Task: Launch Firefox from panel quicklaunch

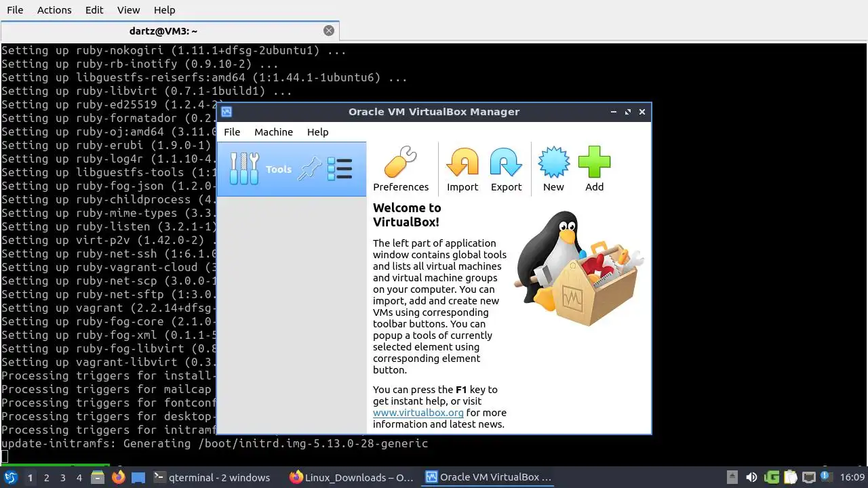Action: [x=118, y=477]
